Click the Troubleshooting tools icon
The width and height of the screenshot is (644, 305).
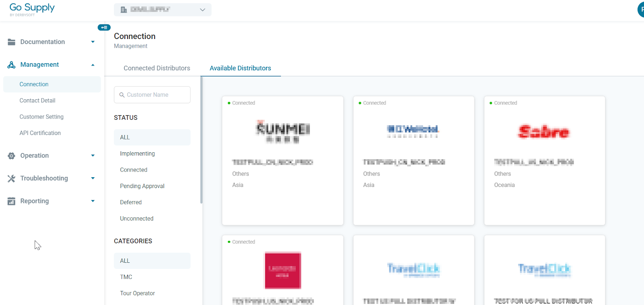coord(11,178)
